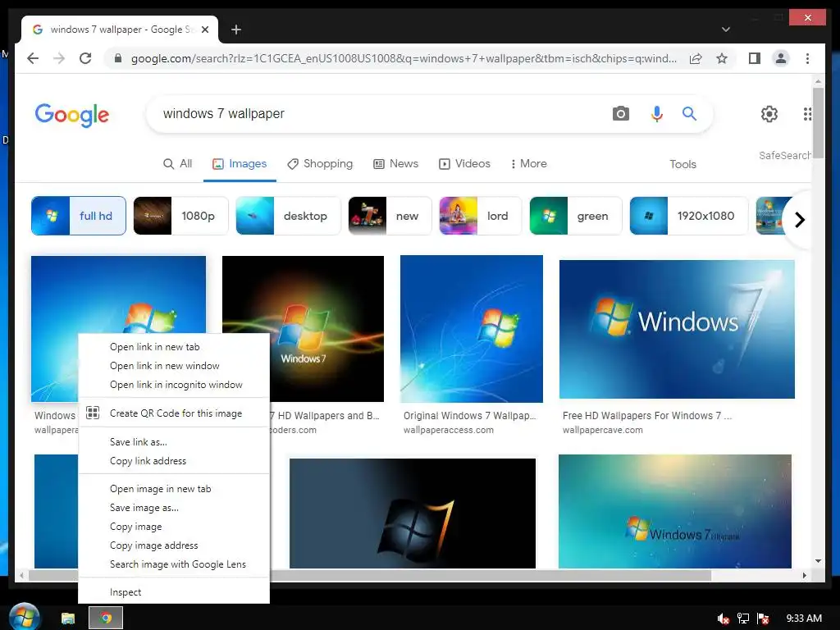Select the 1080p filter chip

tap(180, 216)
